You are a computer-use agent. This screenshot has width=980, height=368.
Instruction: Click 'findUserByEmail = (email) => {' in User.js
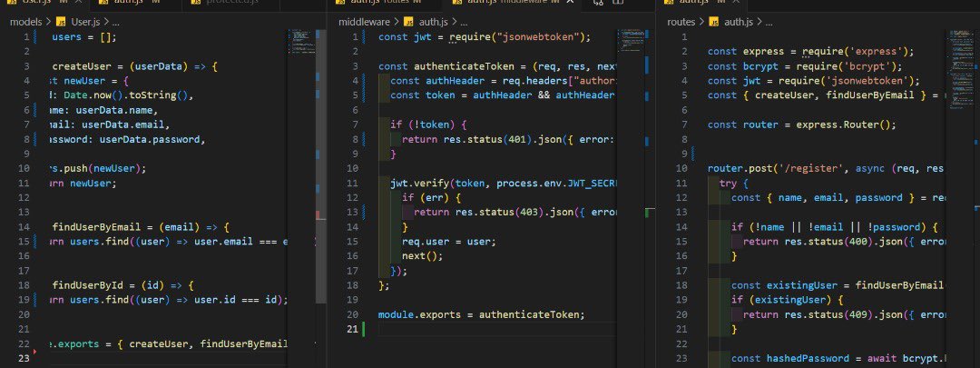click(x=141, y=227)
